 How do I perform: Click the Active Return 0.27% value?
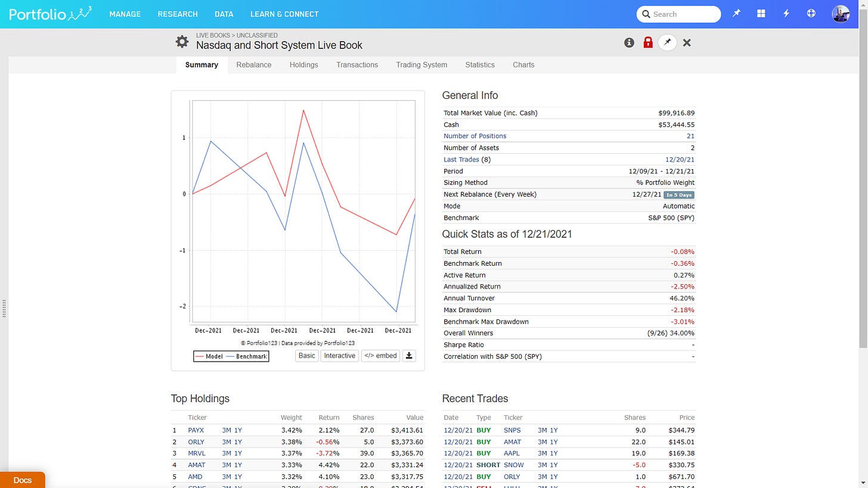pos(684,275)
